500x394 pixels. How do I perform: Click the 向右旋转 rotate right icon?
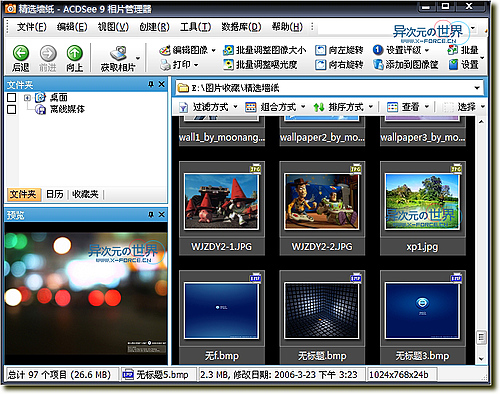320,64
